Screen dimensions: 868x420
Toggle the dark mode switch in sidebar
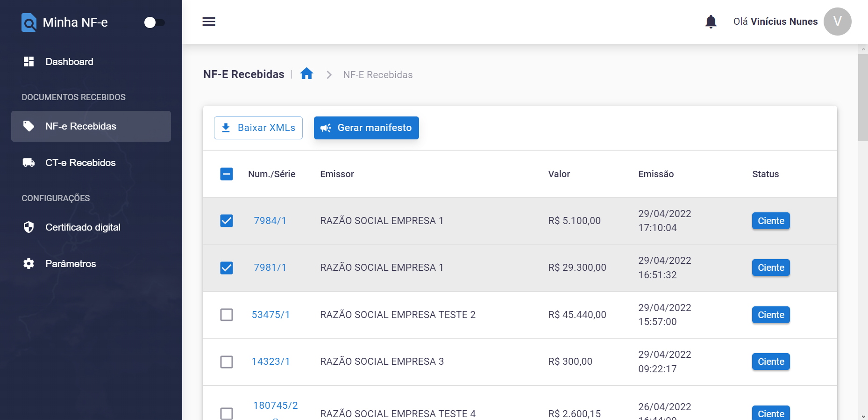click(155, 22)
